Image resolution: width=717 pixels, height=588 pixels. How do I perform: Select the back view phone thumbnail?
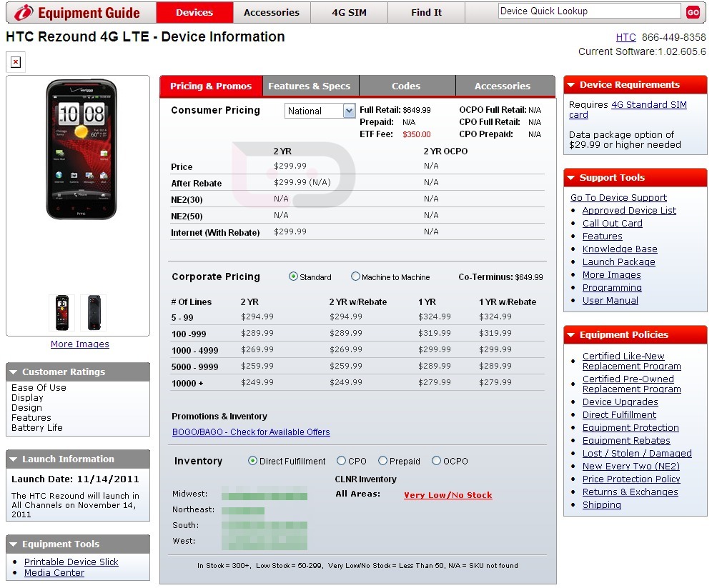tap(94, 312)
